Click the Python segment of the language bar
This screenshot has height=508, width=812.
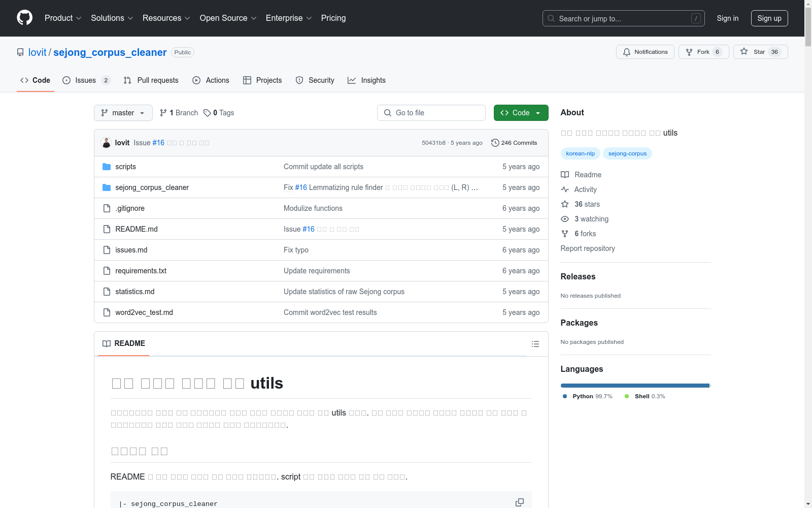click(x=635, y=386)
